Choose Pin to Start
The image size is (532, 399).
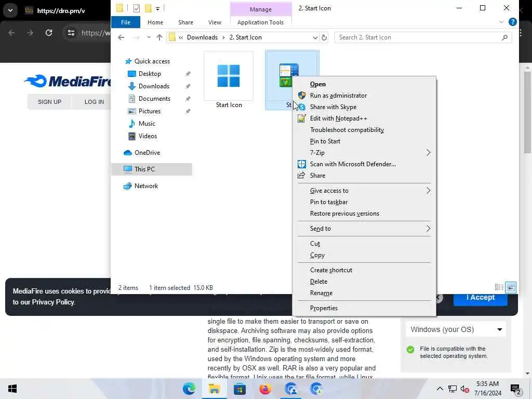(325, 141)
